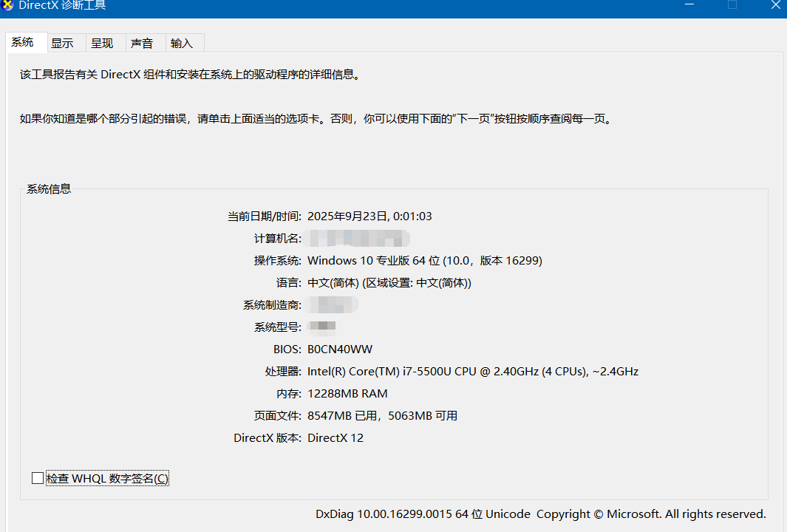Close the DirectX 诊断工具 window
This screenshot has height=532, width=787.
point(774,5)
